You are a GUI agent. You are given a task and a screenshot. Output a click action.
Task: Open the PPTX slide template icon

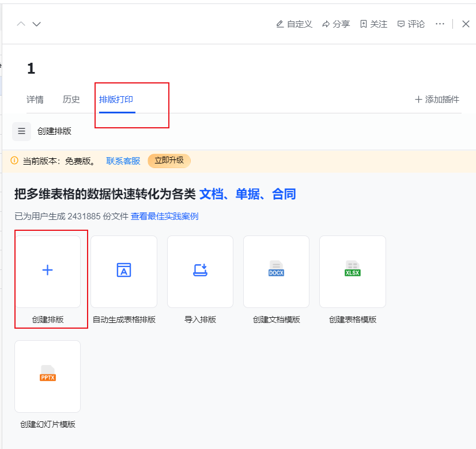(48, 375)
